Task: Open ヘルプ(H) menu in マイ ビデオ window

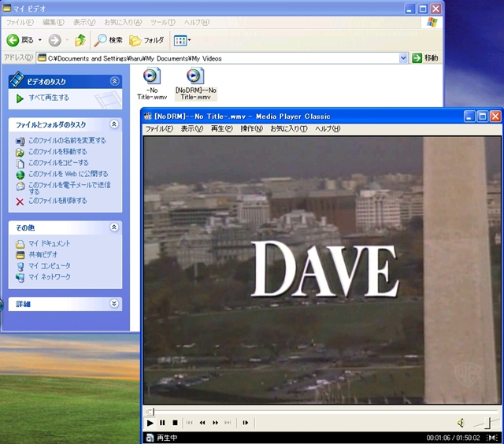Action: (196, 22)
